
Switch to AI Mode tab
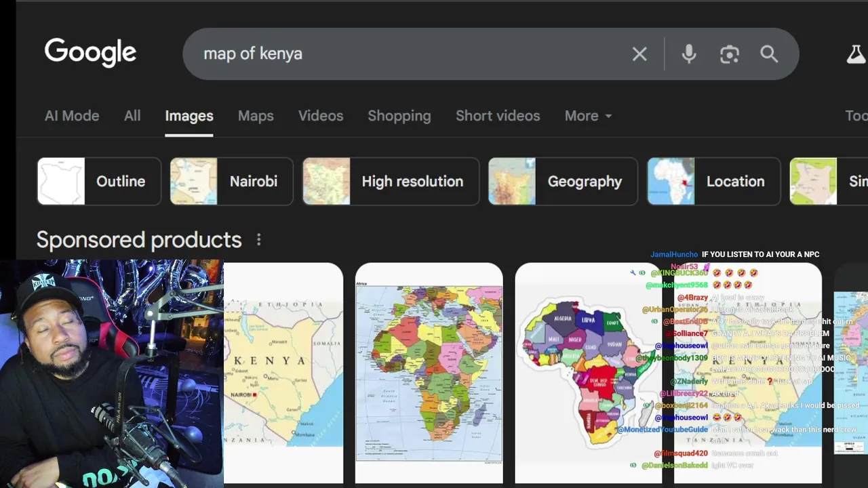(72, 116)
